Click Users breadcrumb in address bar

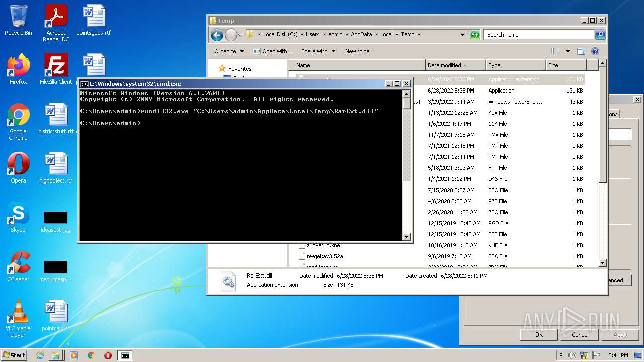[312, 35]
